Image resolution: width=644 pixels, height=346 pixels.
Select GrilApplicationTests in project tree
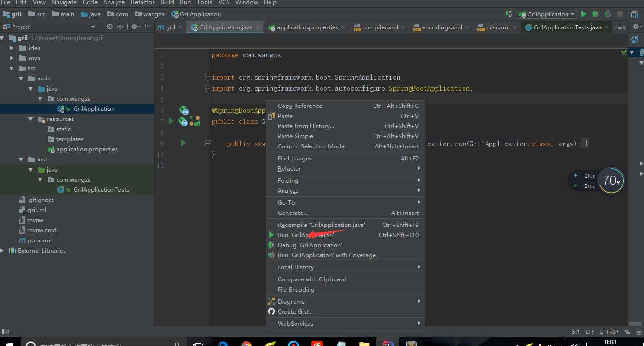point(101,189)
